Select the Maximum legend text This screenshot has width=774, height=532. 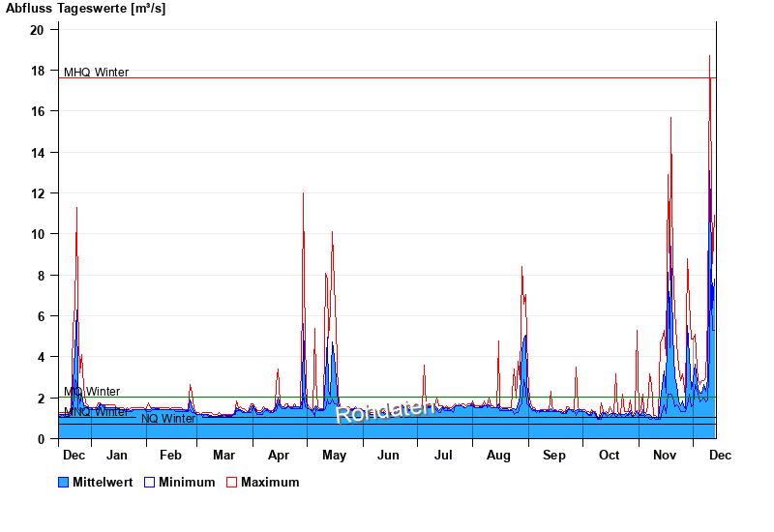tap(270, 482)
